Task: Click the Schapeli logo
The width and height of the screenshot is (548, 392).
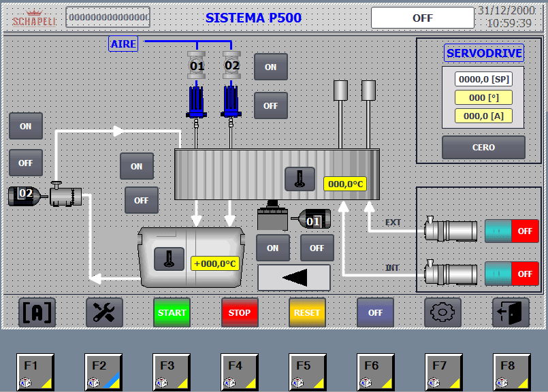Action: coord(34,18)
